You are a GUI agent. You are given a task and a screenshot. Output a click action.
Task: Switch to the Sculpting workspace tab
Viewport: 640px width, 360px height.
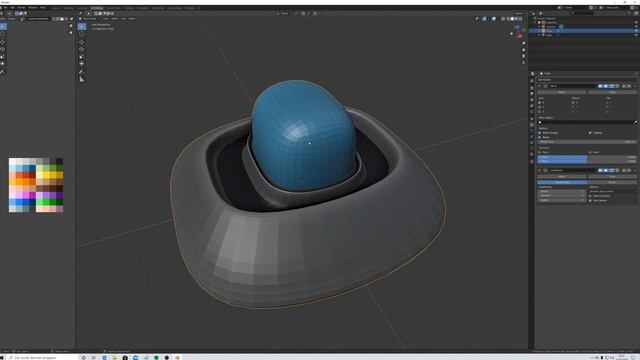pos(82,8)
